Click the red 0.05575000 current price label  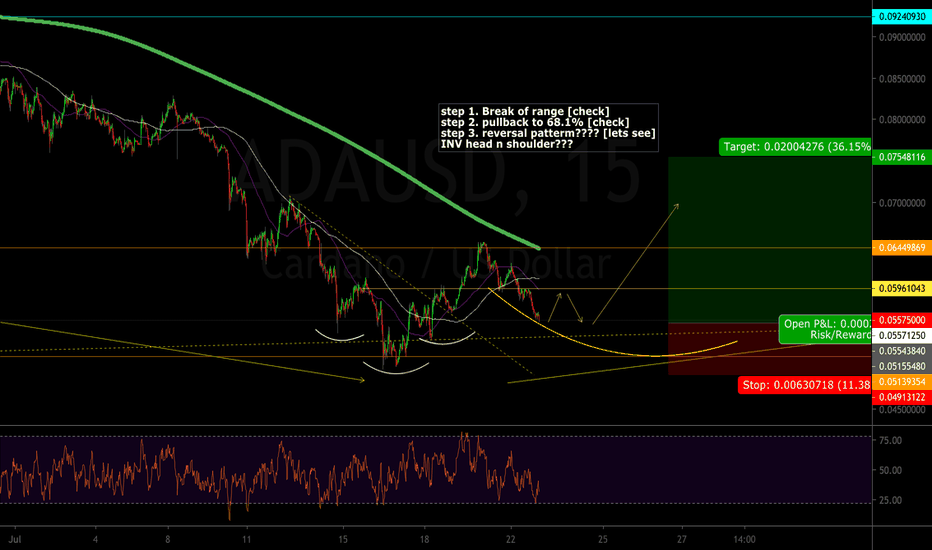902,320
